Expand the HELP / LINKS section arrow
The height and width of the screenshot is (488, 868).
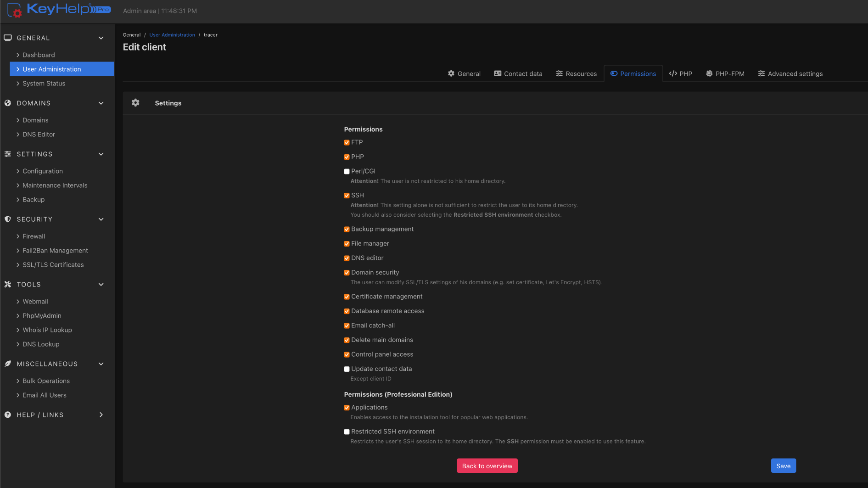(x=101, y=415)
